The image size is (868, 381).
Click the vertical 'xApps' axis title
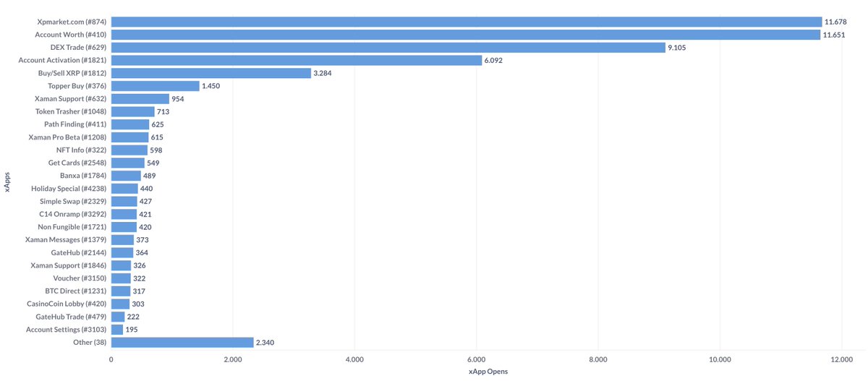8,181
